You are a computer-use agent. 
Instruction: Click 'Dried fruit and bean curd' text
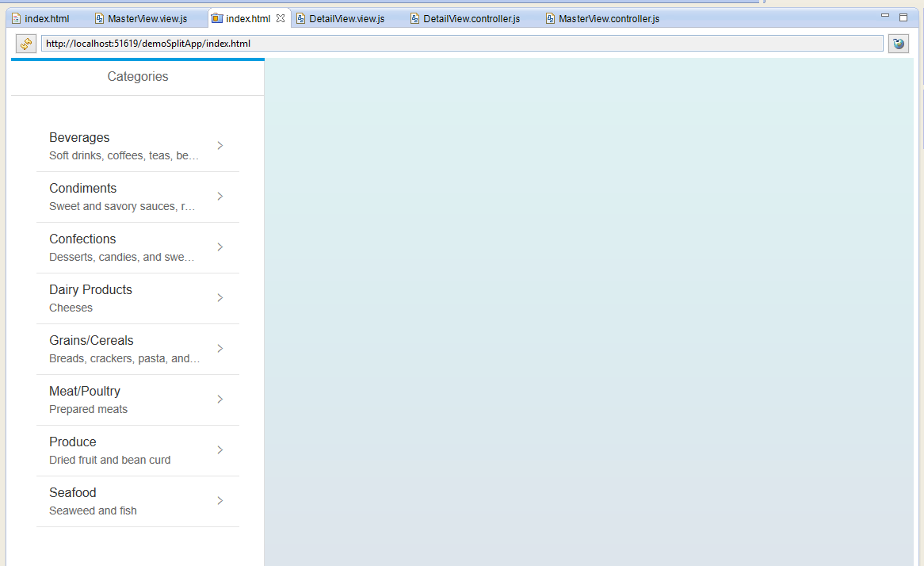coord(109,460)
